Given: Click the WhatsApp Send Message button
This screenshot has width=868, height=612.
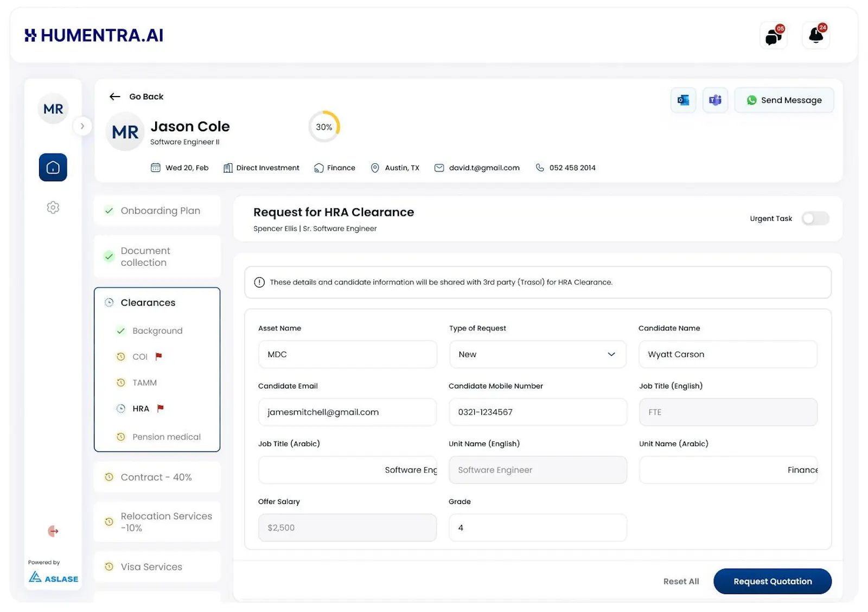Looking at the screenshot, I should pos(784,100).
